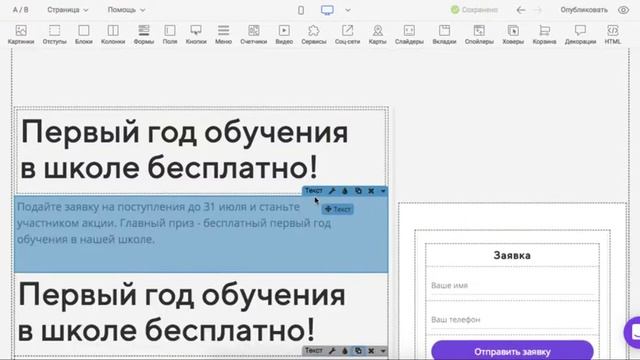
Task: Click Текст label on highlighted block toolbar
Action: (x=313, y=191)
